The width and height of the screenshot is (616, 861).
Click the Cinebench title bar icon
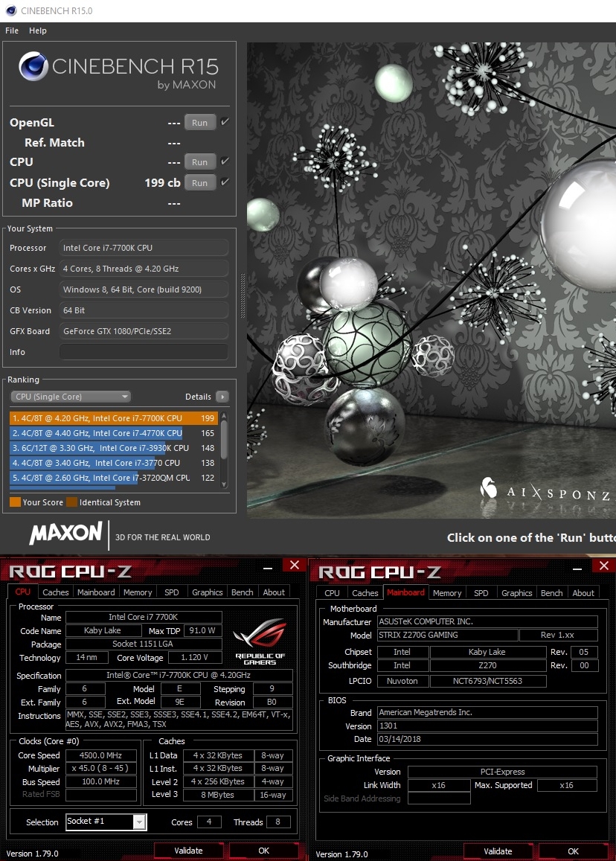11,10
